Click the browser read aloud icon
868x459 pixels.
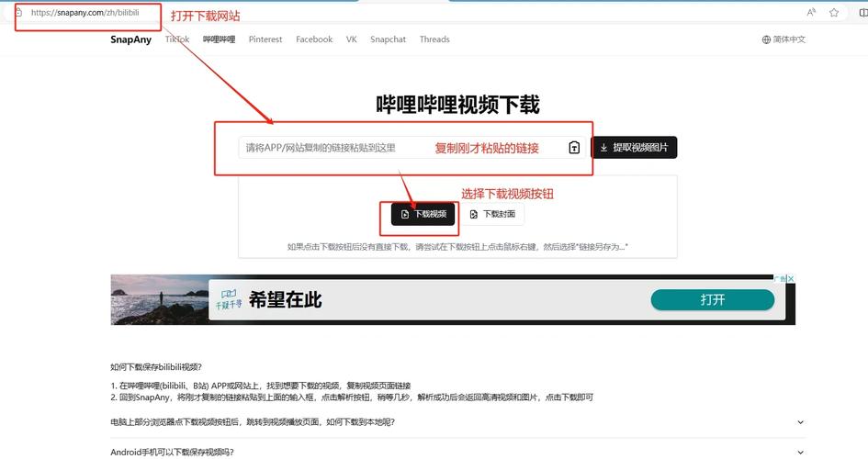(811, 13)
